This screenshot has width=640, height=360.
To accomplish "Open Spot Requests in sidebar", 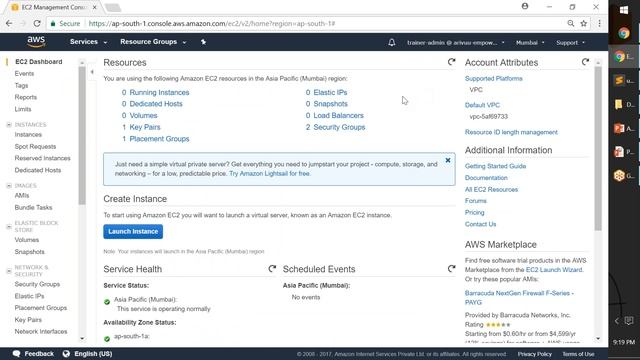I will (35, 146).
